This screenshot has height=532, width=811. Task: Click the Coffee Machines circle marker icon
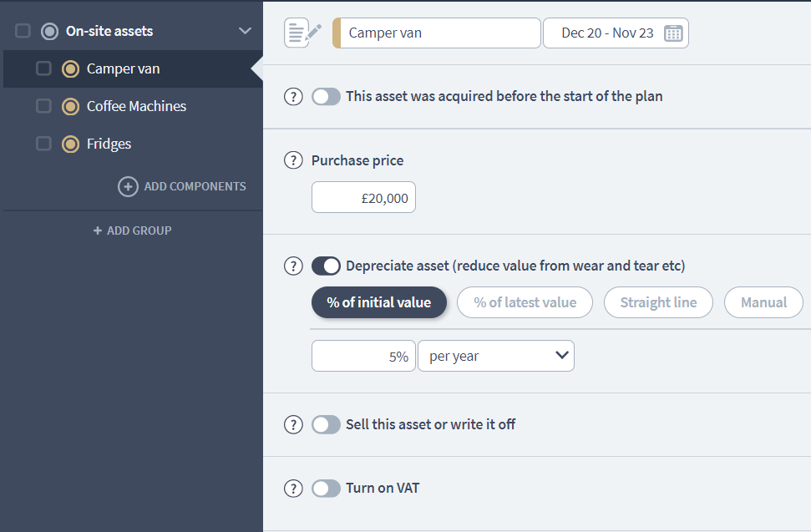click(71, 107)
